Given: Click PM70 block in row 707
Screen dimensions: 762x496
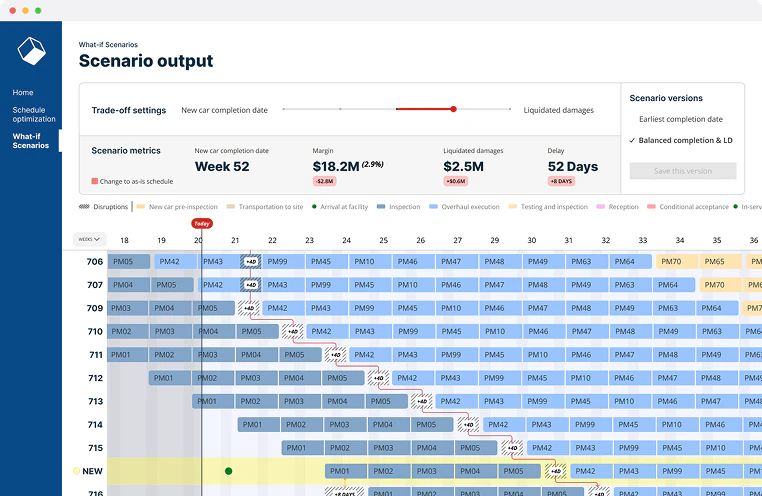Looking at the screenshot, I should [x=721, y=285].
